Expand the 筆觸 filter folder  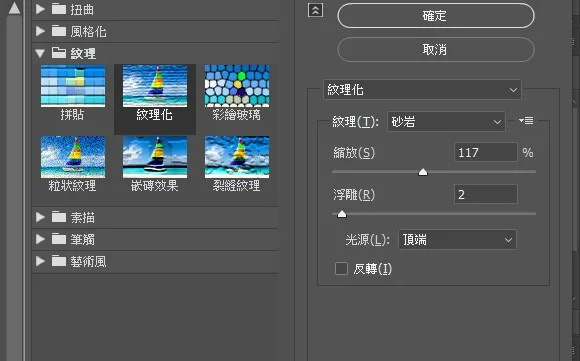point(40,239)
